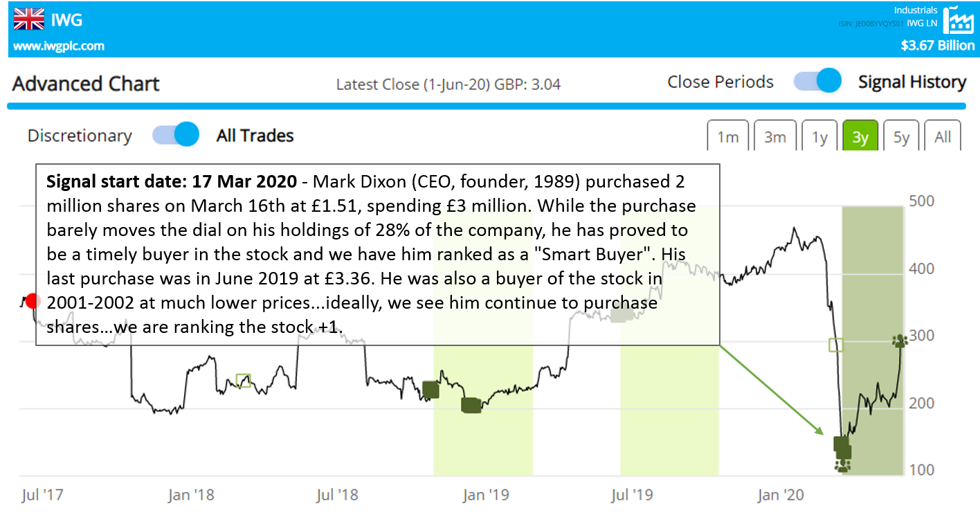Select the paw icon at the chart bottom

point(842,466)
